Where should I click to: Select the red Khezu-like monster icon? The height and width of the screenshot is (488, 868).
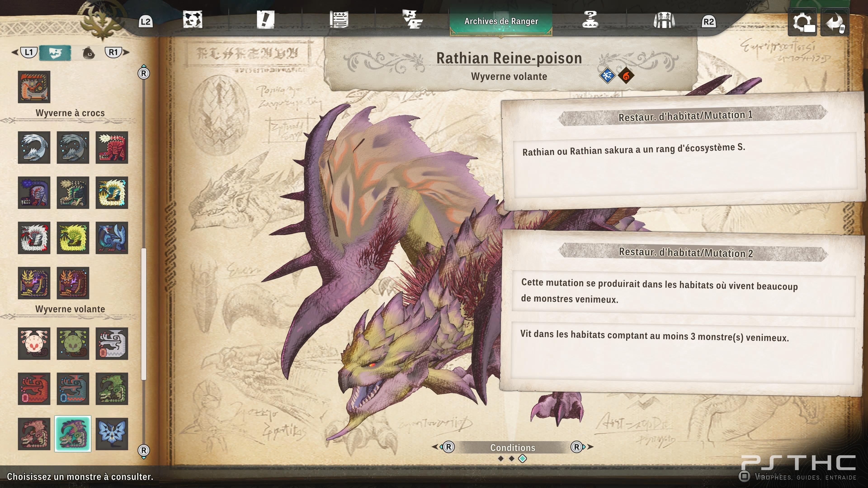tap(34, 389)
